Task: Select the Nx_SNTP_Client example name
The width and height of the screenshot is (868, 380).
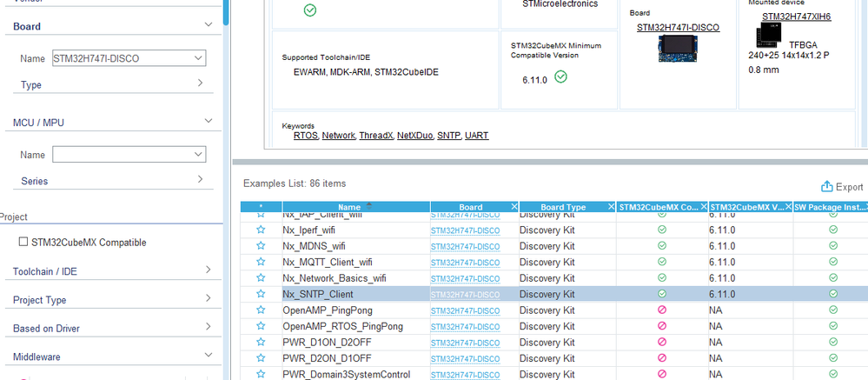Action: click(x=318, y=294)
